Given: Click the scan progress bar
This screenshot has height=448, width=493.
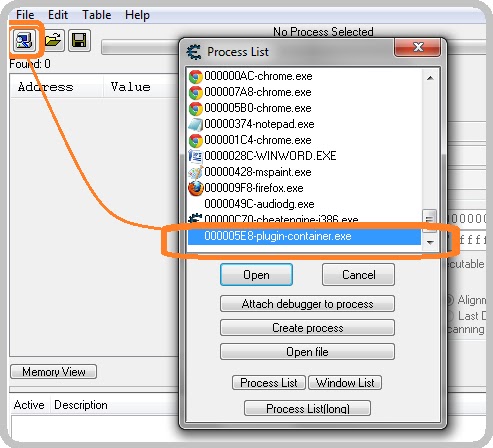Looking at the screenshot, I should tap(140, 48).
